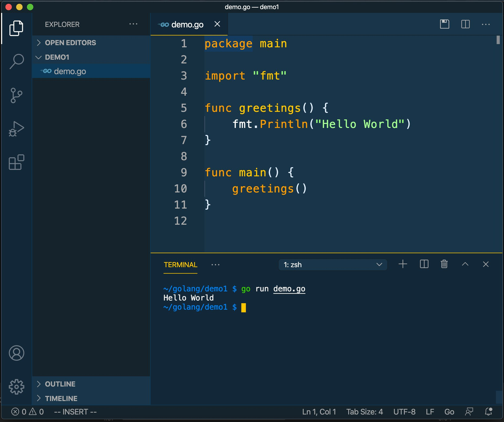Open the Manage settings gear
The width and height of the screenshot is (504, 422).
tap(16, 387)
